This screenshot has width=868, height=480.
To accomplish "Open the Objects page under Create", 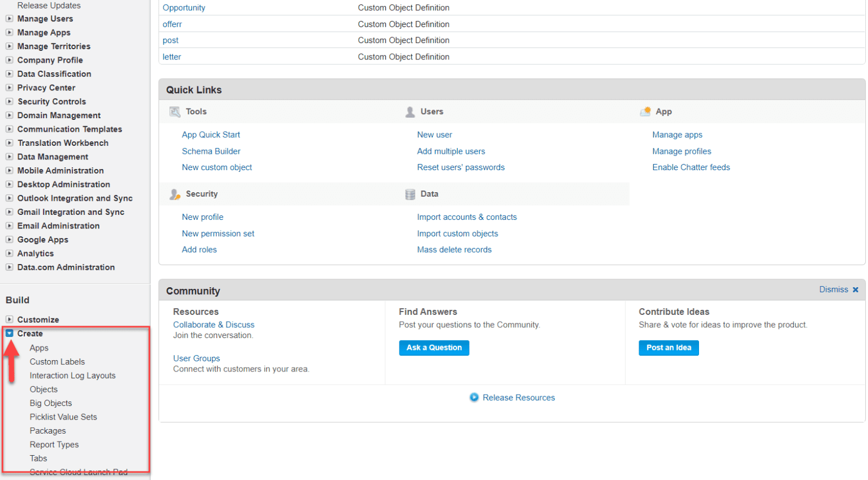I will pos(44,389).
